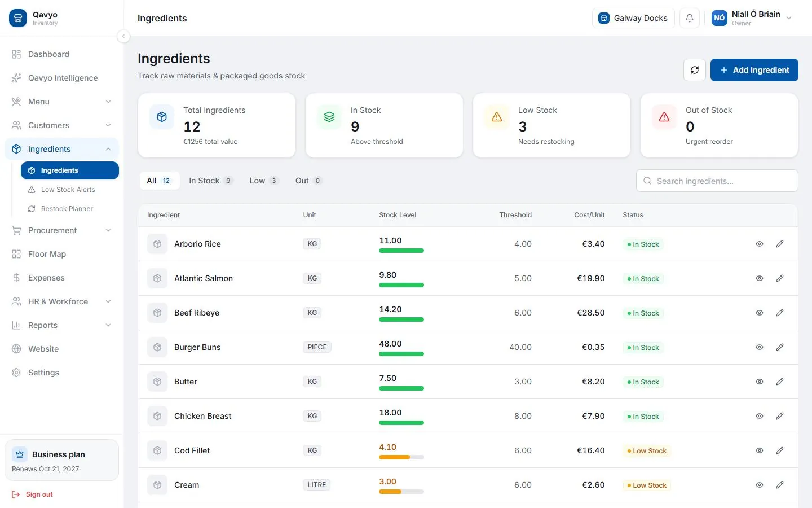The image size is (812, 508).
Task: Show the Out filter tab
Action: tap(308, 181)
